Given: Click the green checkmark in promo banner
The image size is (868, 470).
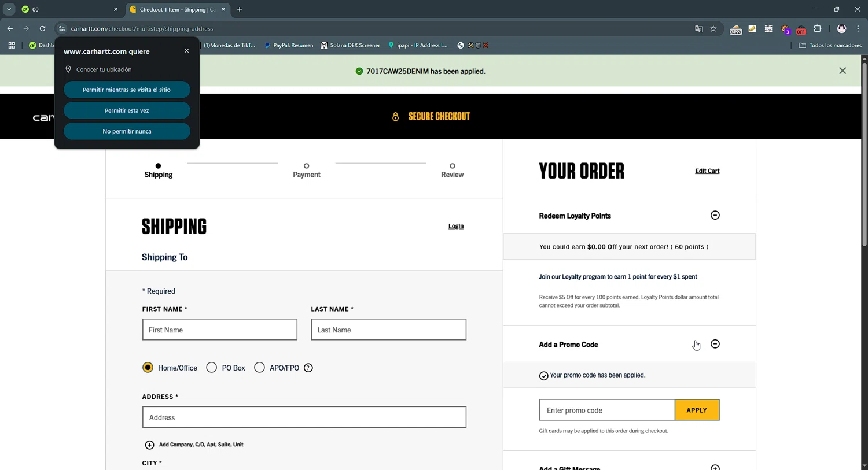Looking at the screenshot, I should 359,71.
